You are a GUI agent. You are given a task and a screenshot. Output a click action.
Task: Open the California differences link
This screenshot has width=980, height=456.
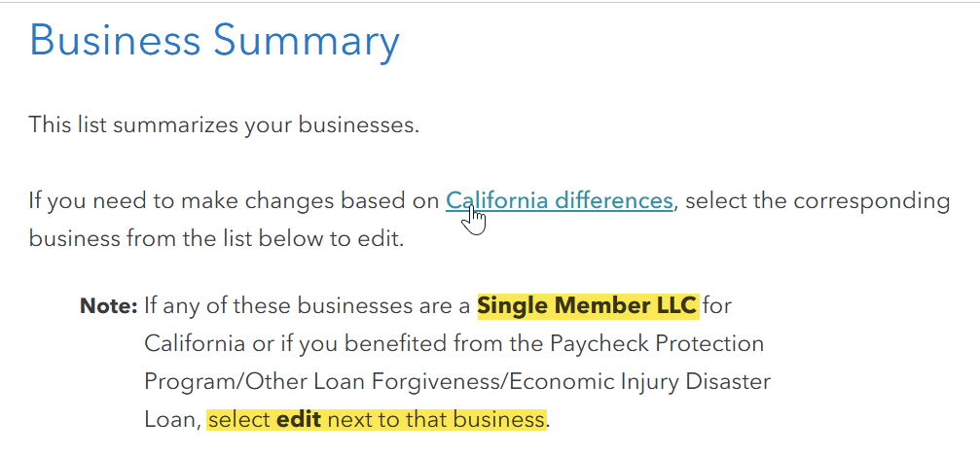559,201
